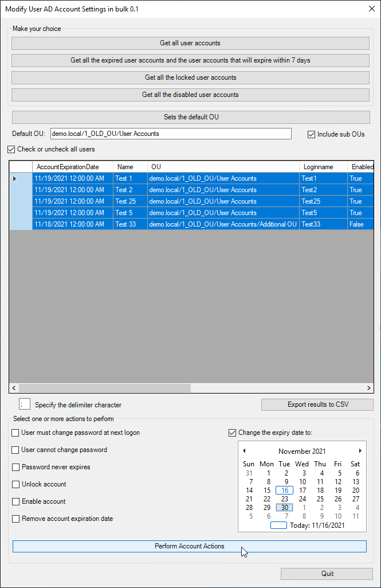Tick Remove account expiration date
The height and width of the screenshot is (588, 381).
click(x=16, y=519)
